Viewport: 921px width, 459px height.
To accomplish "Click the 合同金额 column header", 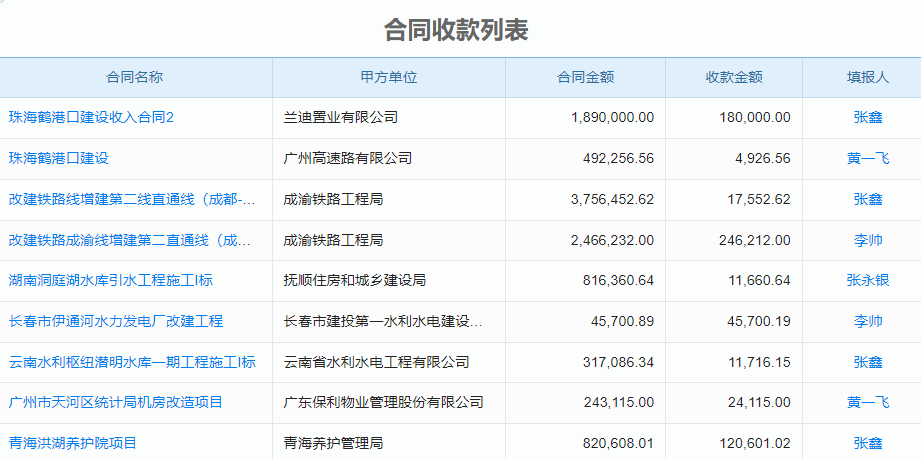I will click(585, 77).
